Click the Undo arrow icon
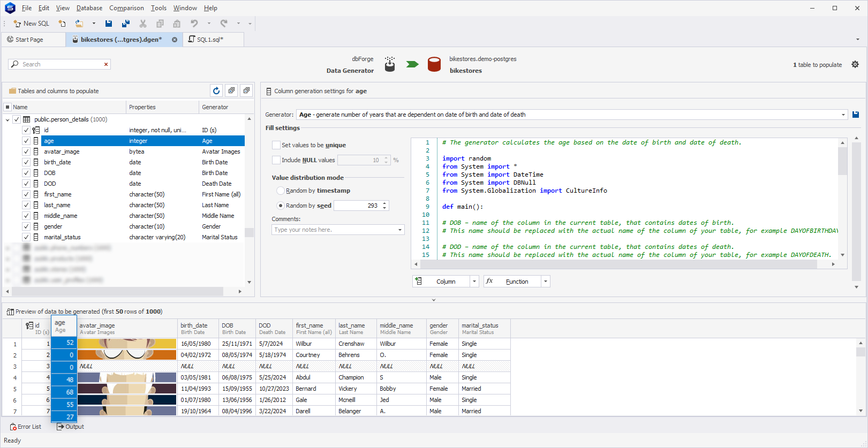868x448 pixels. (x=194, y=24)
